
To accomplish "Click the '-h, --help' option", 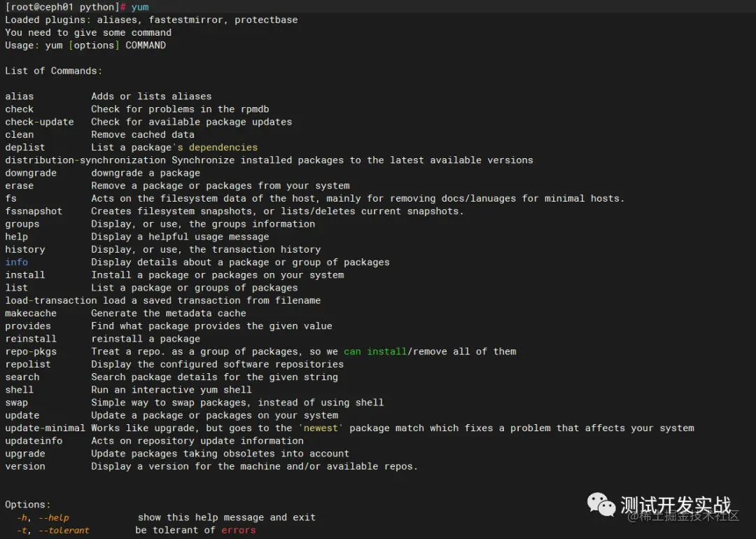I will coord(43,518).
